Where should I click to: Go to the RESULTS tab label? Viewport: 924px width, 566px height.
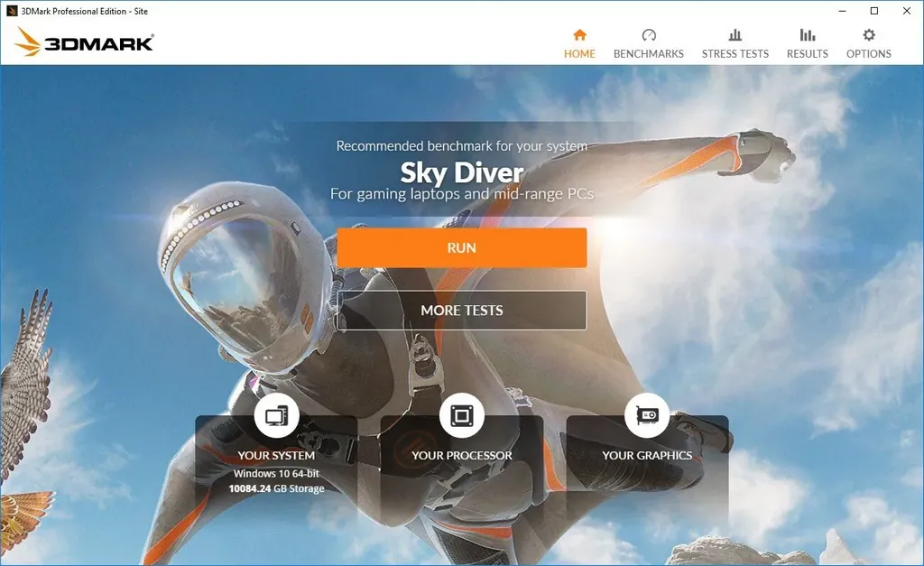tap(808, 53)
